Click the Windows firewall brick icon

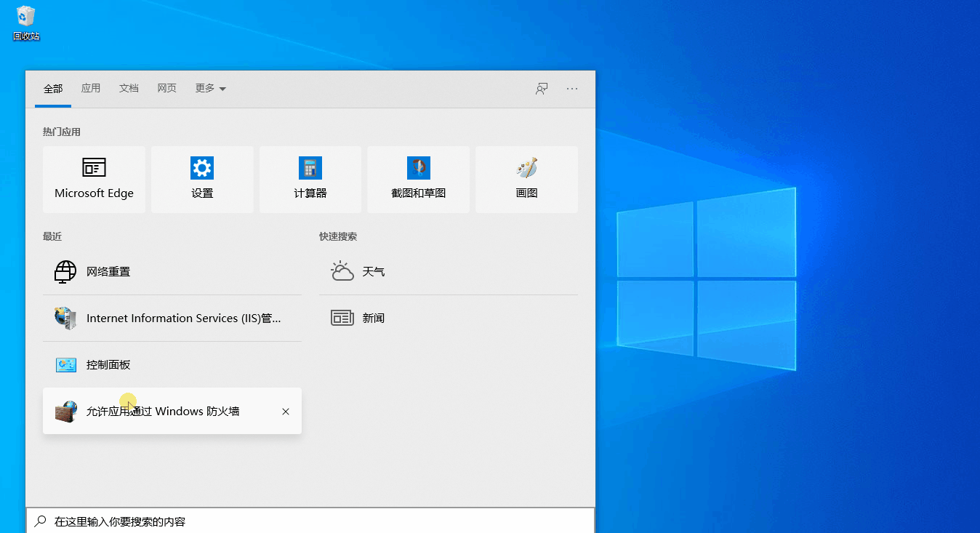65,412
